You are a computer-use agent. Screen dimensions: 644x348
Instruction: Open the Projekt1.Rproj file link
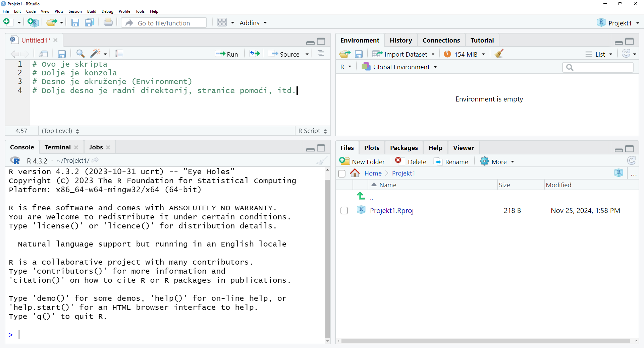[391, 211]
